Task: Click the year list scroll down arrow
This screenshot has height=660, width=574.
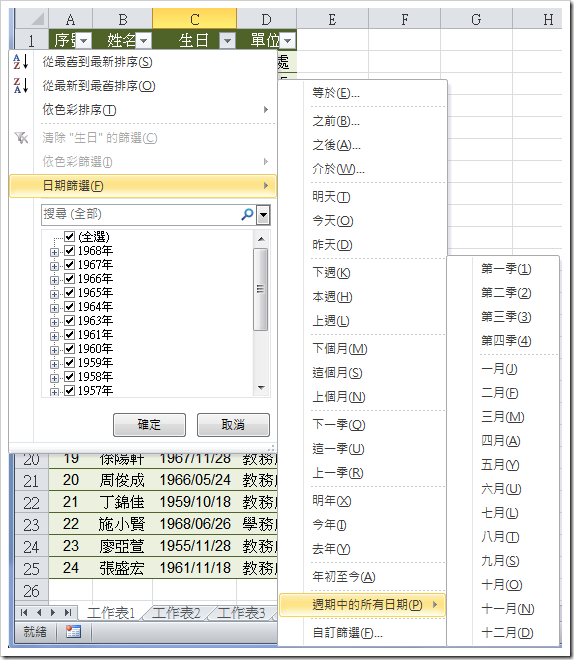Action: [261, 388]
